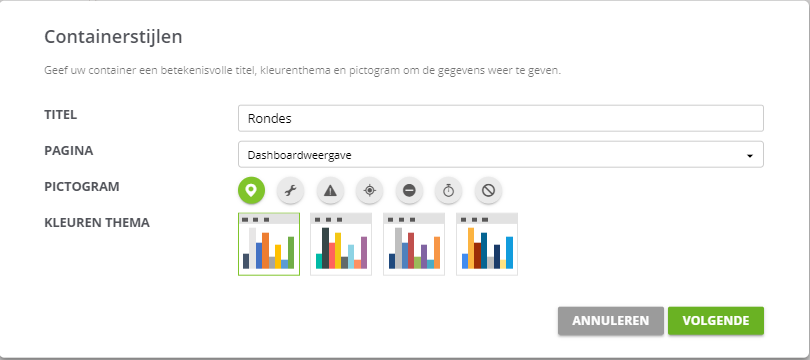
Task: Choose the minus circle pictogram
Action: coord(409,191)
